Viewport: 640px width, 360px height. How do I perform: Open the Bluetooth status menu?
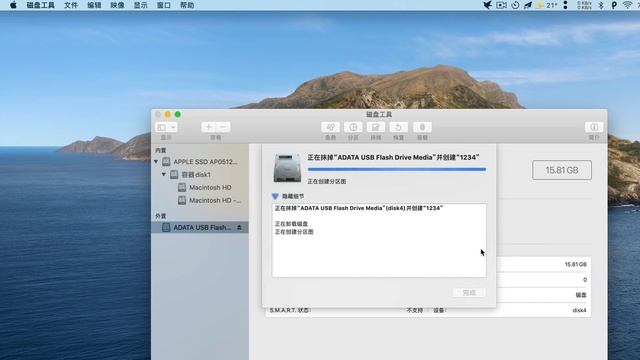click(x=601, y=5)
